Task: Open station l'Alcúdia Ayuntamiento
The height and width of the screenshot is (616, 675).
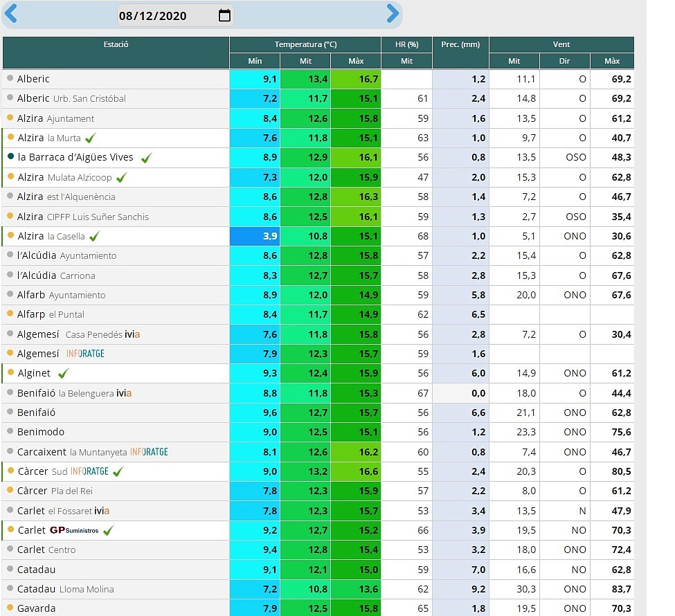Action: [x=66, y=255]
